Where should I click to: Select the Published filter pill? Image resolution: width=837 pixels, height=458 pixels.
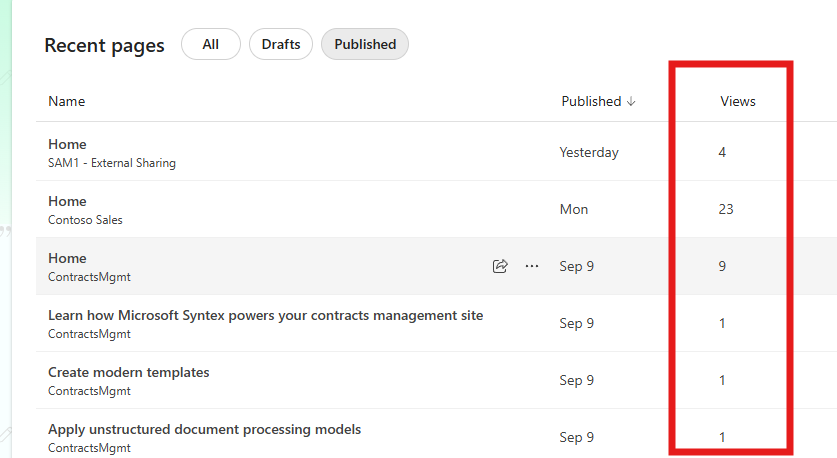coord(365,44)
